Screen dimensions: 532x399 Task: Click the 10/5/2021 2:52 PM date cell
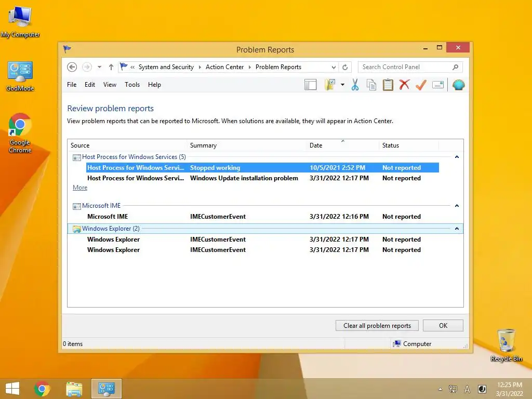point(337,168)
